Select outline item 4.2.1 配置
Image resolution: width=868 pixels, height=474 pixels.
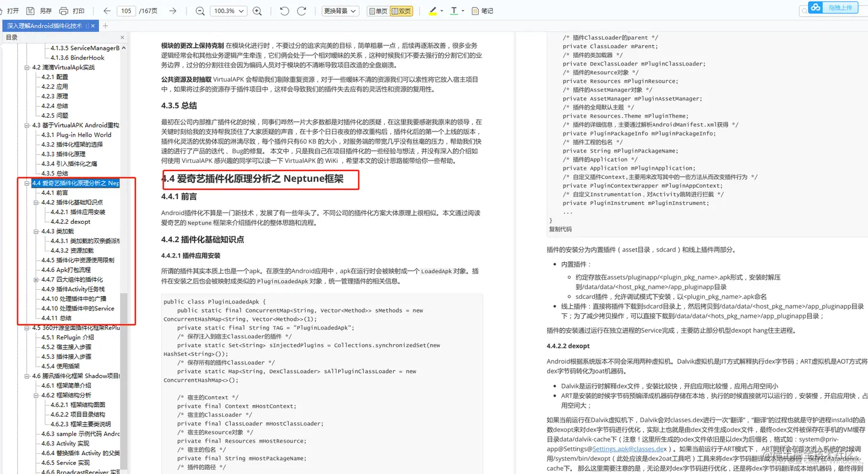pos(55,77)
